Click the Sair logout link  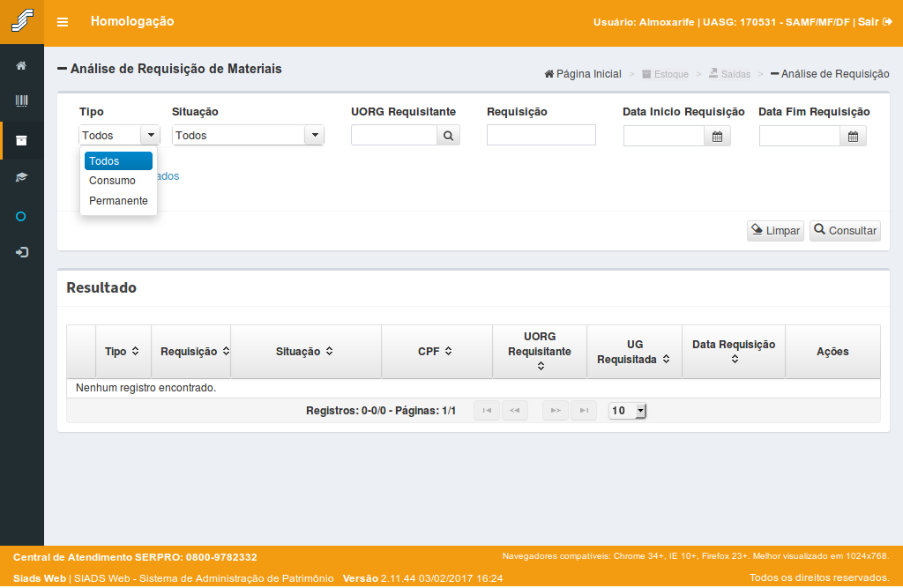point(875,22)
